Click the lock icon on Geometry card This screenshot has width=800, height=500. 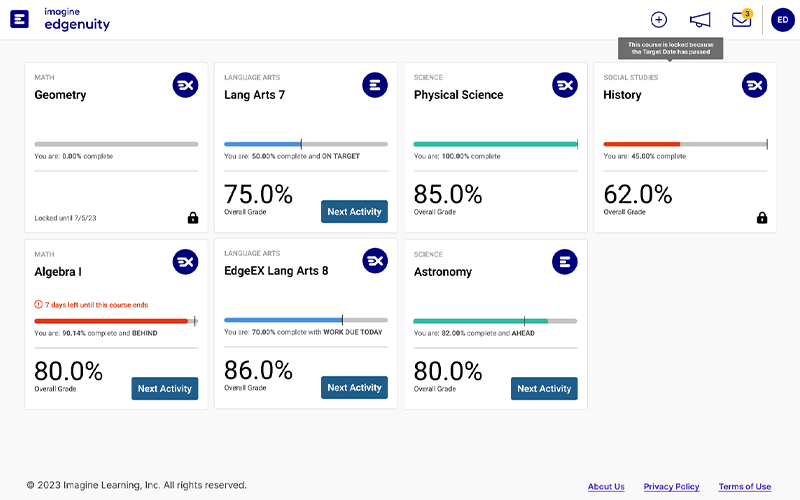point(192,218)
